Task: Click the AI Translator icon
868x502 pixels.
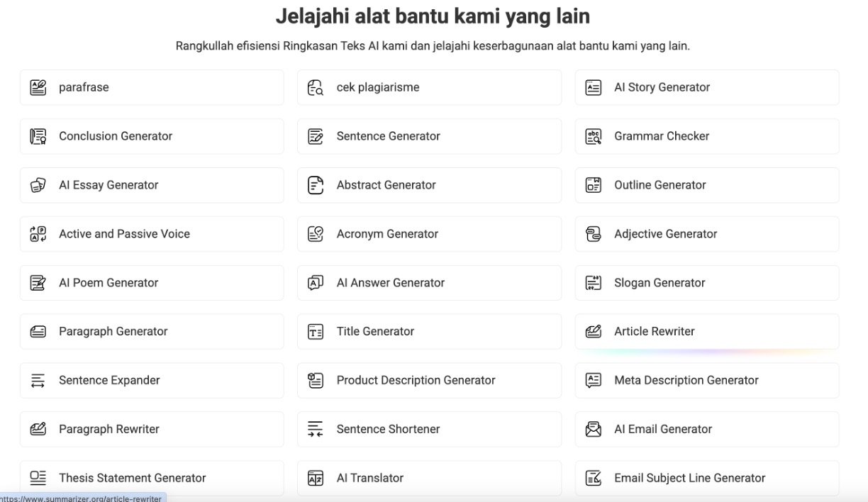Action: 316,478
